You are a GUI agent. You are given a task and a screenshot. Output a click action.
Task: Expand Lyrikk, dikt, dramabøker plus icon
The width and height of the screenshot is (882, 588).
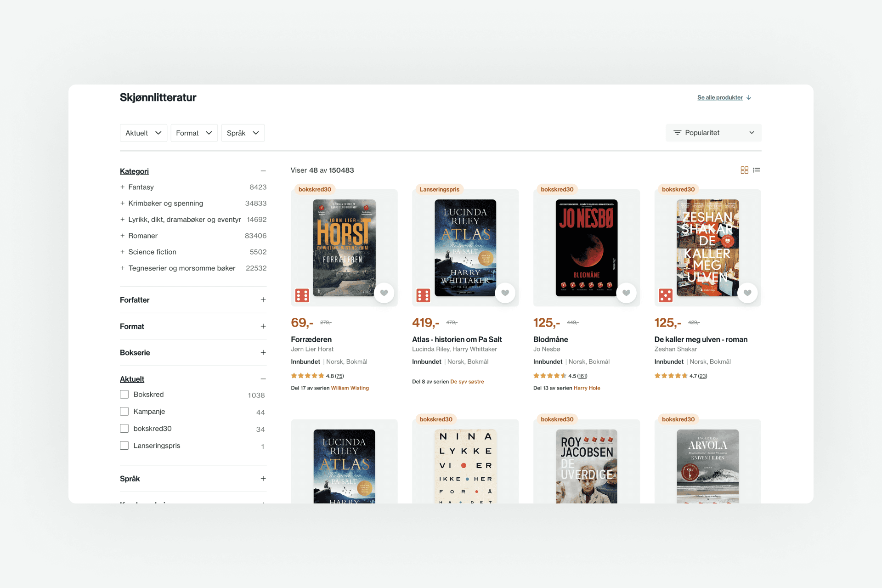coord(122,220)
